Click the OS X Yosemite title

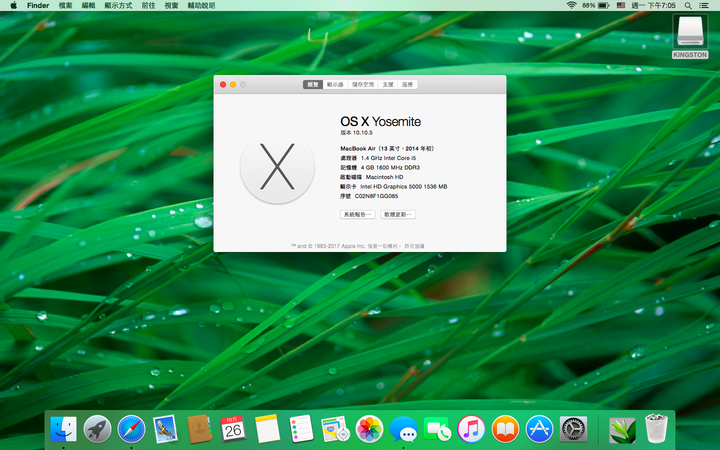click(x=381, y=122)
